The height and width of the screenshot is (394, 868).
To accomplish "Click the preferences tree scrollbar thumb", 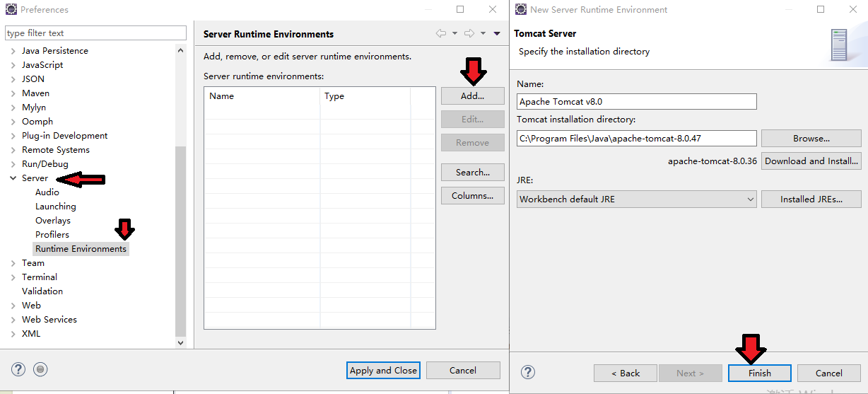I will 180,241.
